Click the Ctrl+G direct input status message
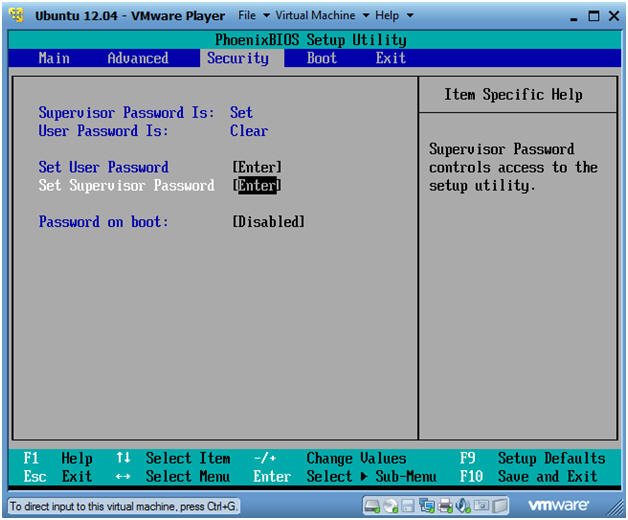 point(123,506)
